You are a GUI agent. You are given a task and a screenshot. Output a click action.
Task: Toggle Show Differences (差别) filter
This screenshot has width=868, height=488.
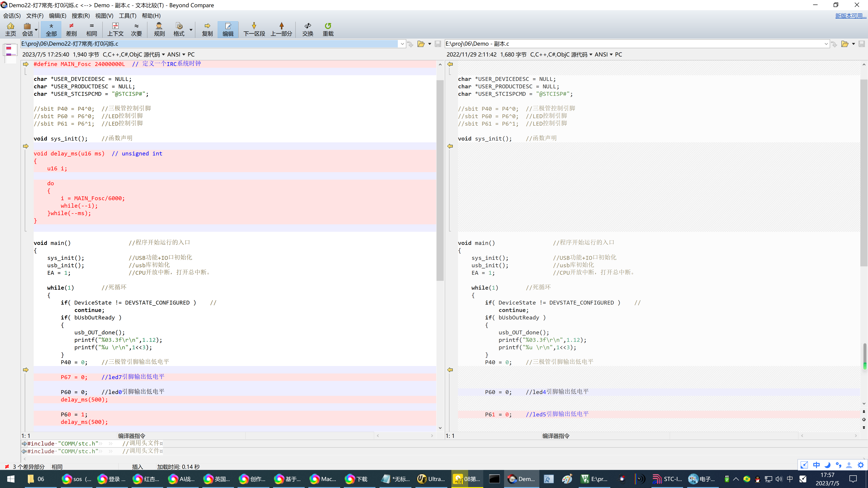[x=71, y=29]
